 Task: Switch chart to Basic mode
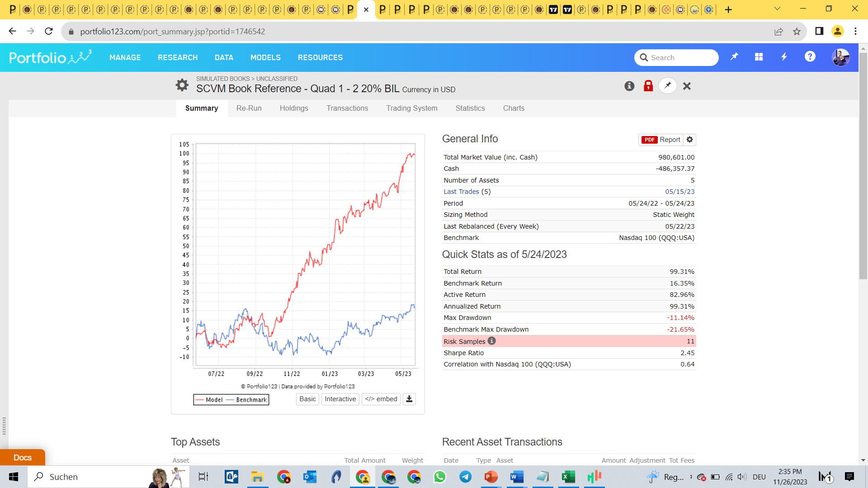(307, 399)
